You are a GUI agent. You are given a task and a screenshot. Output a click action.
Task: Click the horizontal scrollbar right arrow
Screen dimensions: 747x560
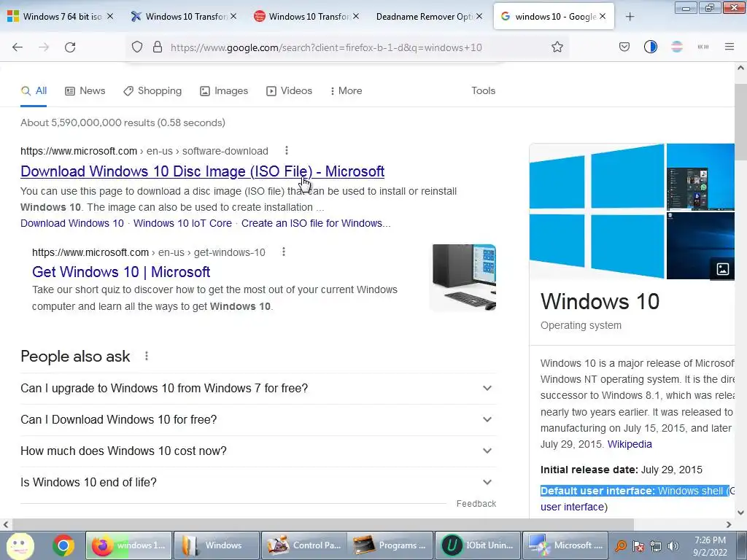click(x=729, y=524)
